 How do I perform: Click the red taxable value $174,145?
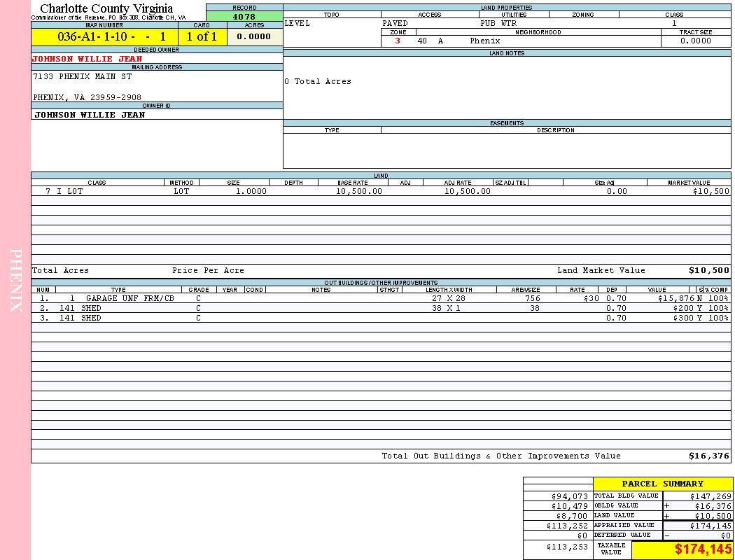click(x=703, y=549)
